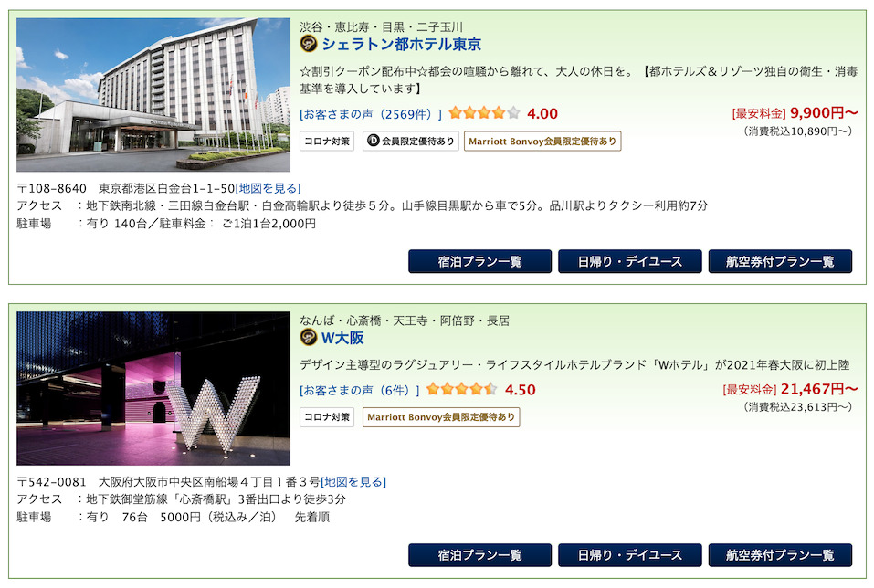View the 6 customer reviews for W大阪
The height and width of the screenshot is (588, 874).
pyautogui.click(x=360, y=390)
